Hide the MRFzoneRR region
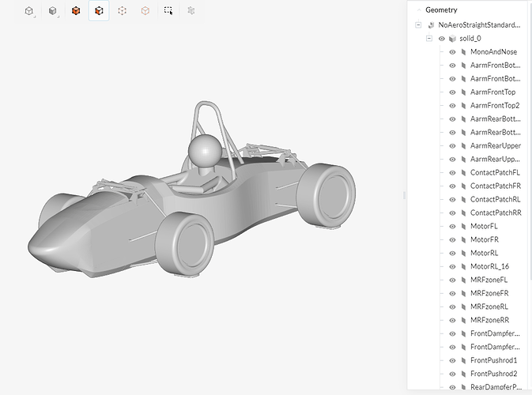This screenshot has width=532, height=395. pyautogui.click(x=453, y=320)
